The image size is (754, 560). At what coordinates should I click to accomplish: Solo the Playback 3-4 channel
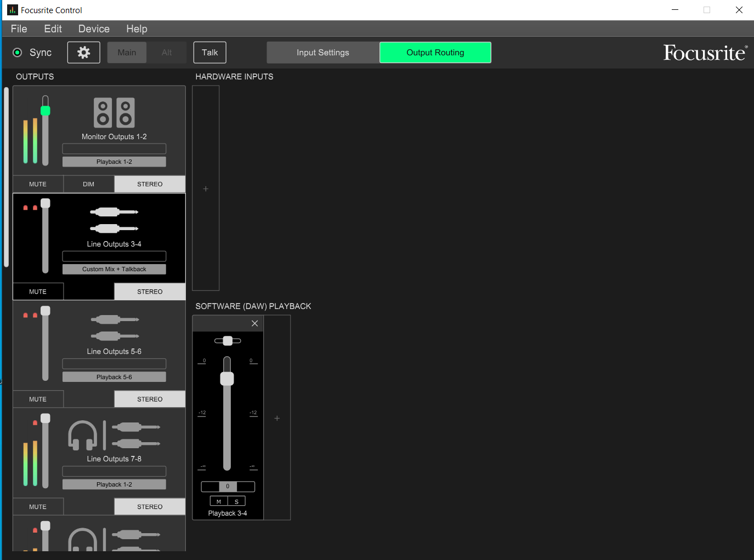236,501
